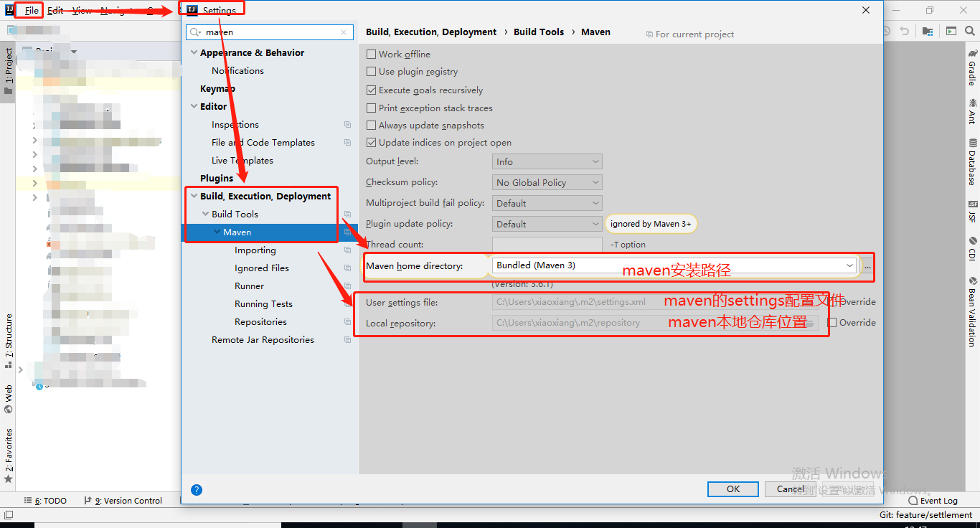This screenshot has width=980, height=528.
Task: Click the settings search field containing maven
Action: pyautogui.click(x=270, y=32)
